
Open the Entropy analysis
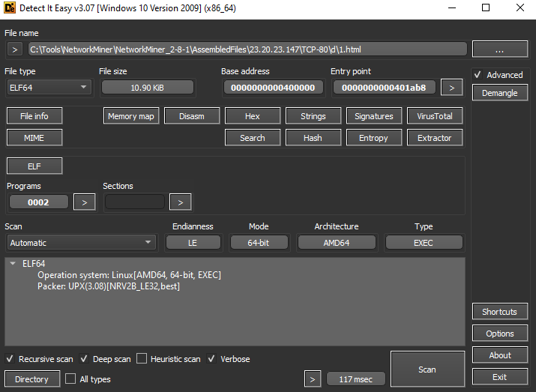[x=373, y=138]
